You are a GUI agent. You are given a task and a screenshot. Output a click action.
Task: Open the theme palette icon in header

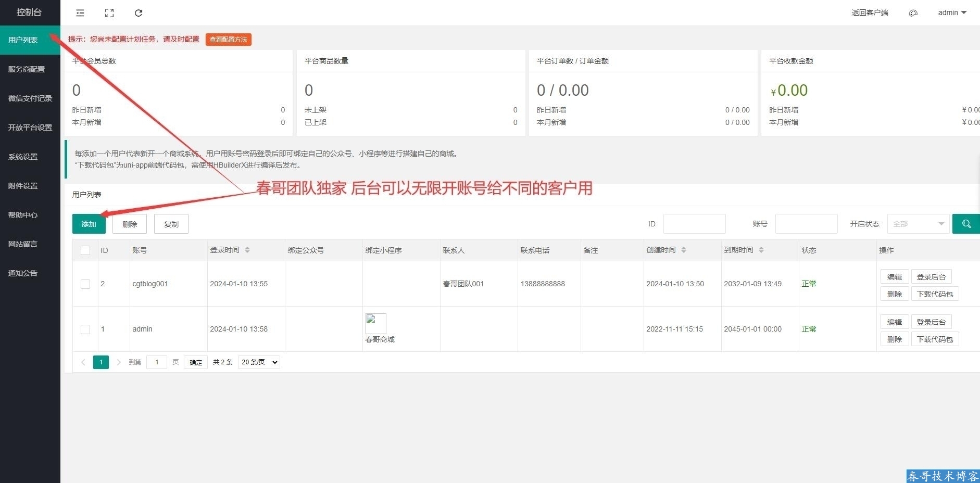(x=913, y=13)
